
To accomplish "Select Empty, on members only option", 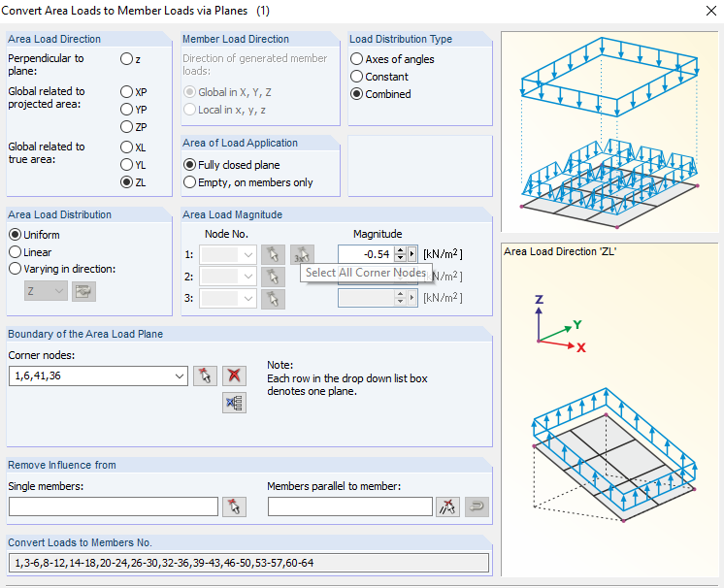I will [x=190, y=182].
